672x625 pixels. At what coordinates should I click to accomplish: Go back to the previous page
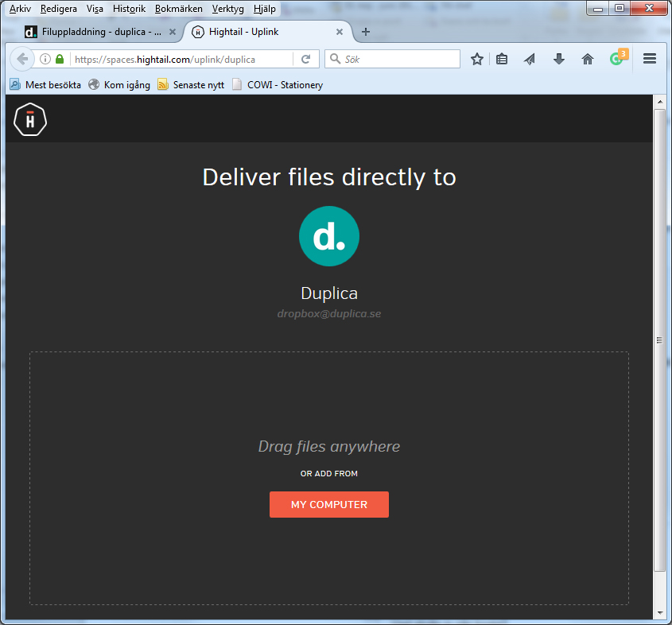coord(21,59)
